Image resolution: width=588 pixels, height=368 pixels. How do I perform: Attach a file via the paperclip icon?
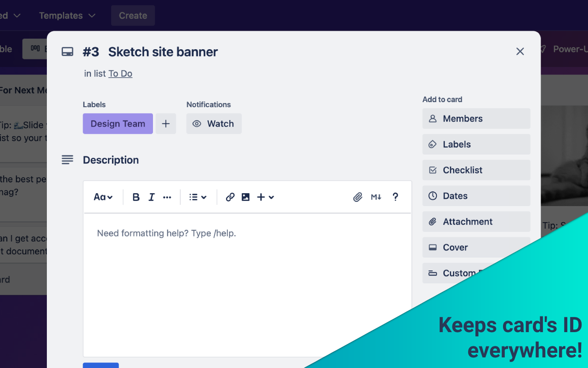(x=357, y=197)
